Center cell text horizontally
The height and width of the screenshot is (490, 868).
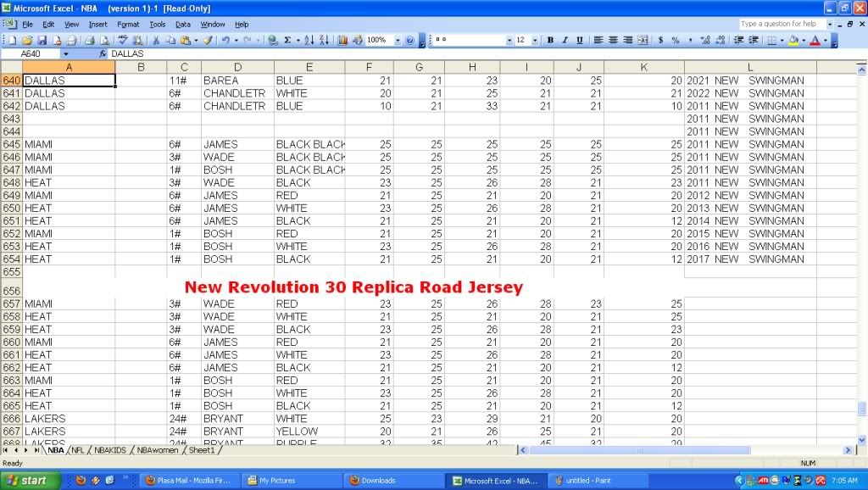coord(613,40)
